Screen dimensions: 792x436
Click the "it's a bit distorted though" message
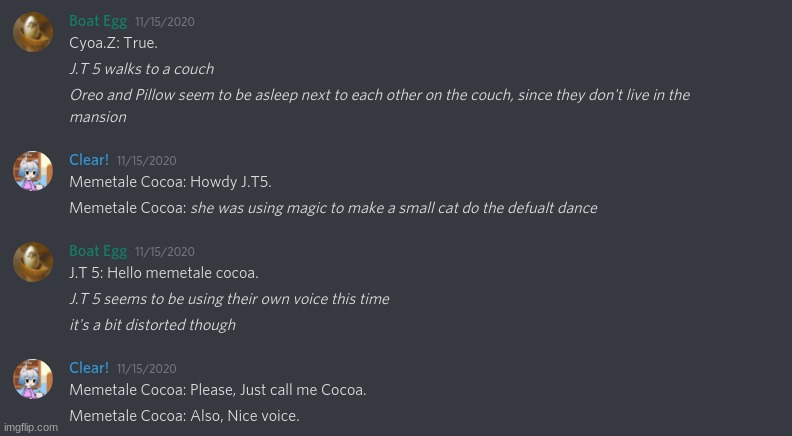point(152,324)
